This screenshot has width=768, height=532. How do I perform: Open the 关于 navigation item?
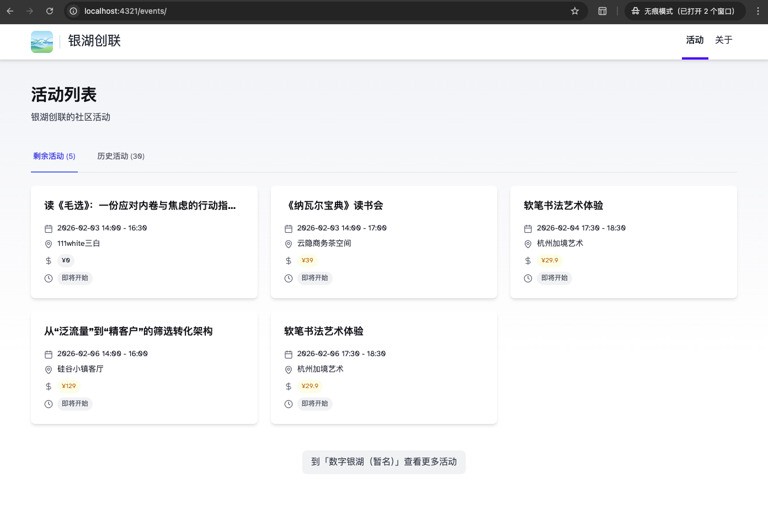(723, 40)
